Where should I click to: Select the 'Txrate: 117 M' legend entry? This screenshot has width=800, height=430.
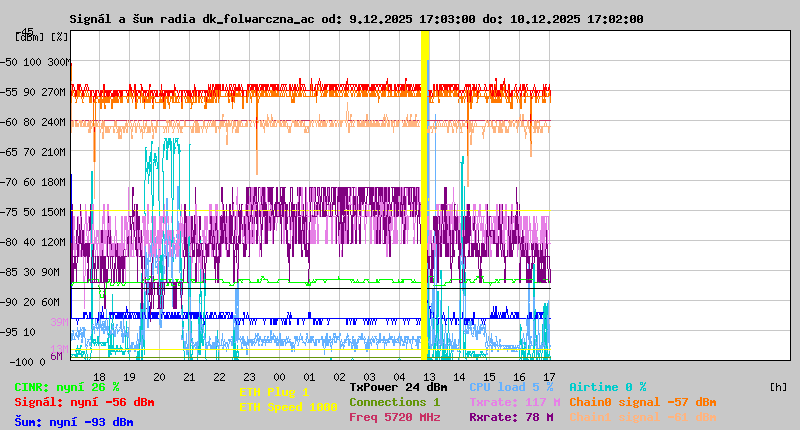(x=515, y=402)
